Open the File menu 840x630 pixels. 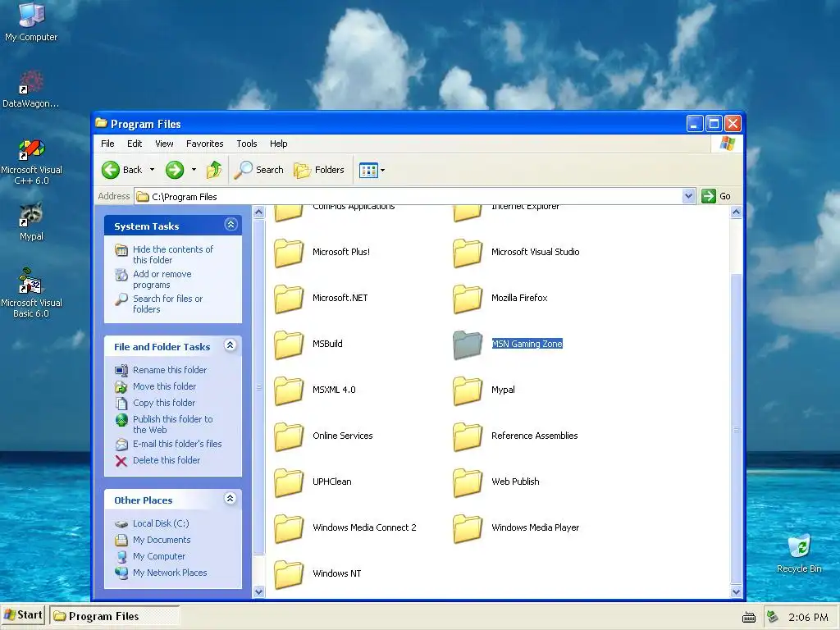[x=107, y=144]
